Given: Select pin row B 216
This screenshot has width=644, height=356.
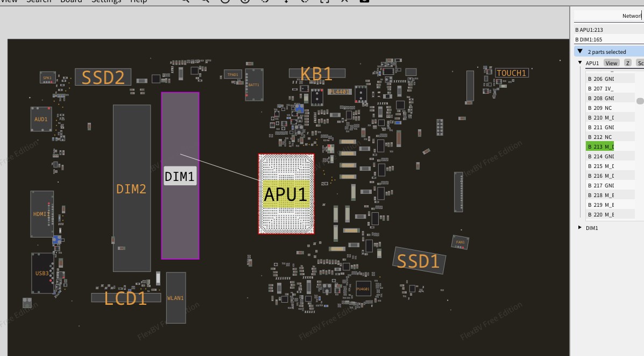Looking at the screenshot, I should tap(610, 176).
